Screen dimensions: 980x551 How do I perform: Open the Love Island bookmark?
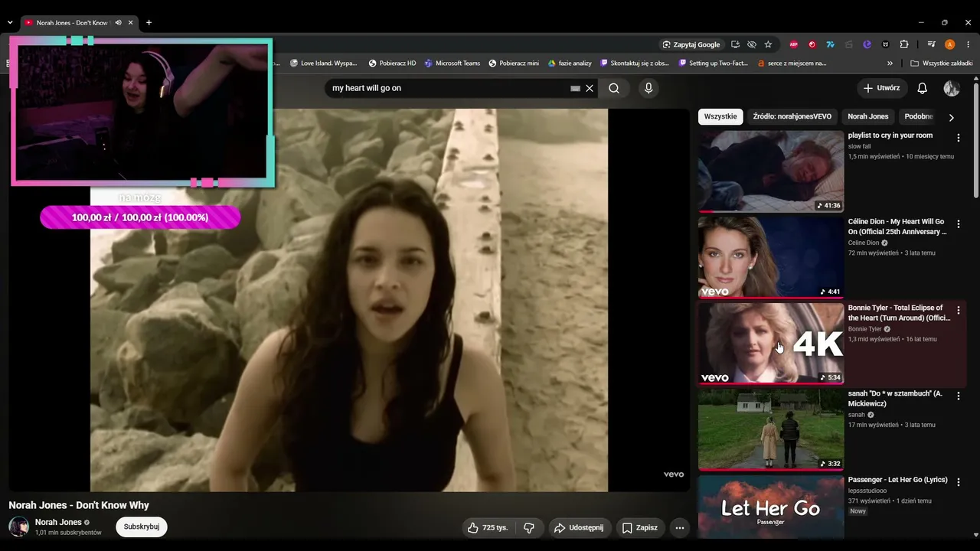tap(322, 64)
